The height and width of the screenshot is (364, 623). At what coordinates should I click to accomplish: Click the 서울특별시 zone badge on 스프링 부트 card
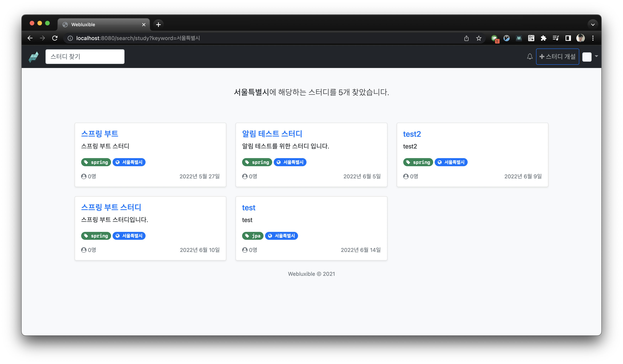129,162
